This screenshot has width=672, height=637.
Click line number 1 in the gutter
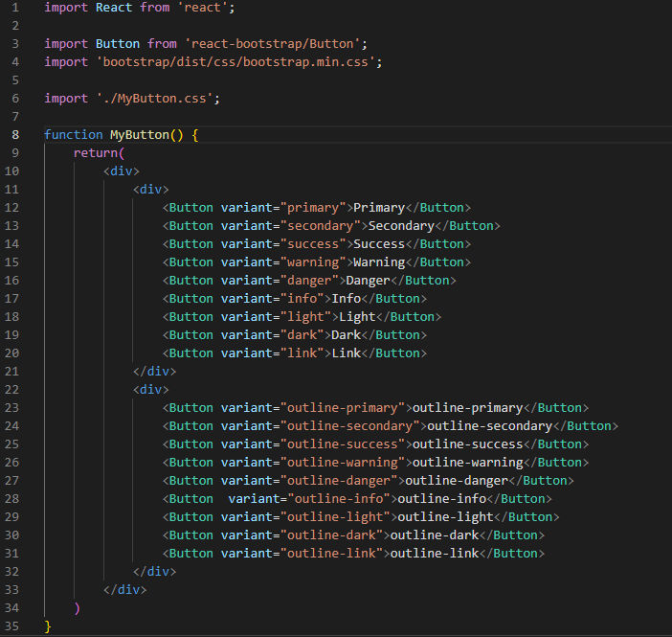[x=15, y=8]
